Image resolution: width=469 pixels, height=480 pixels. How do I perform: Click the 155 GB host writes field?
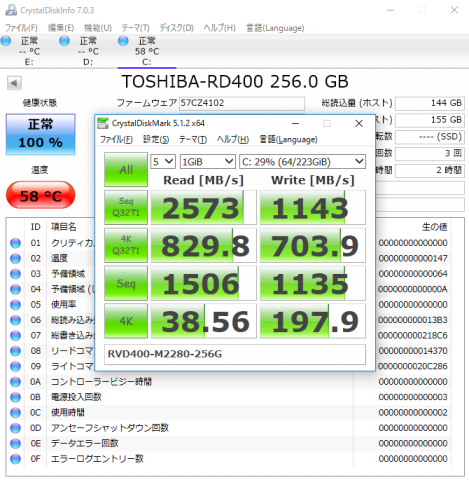(430, 120)
